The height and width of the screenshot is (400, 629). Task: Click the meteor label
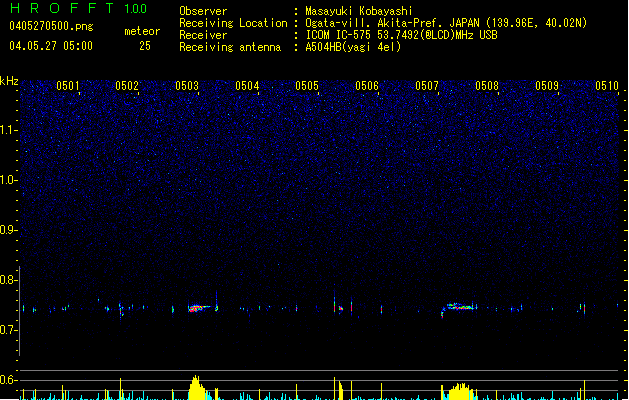pyautogui.click(x=142, y=31)
